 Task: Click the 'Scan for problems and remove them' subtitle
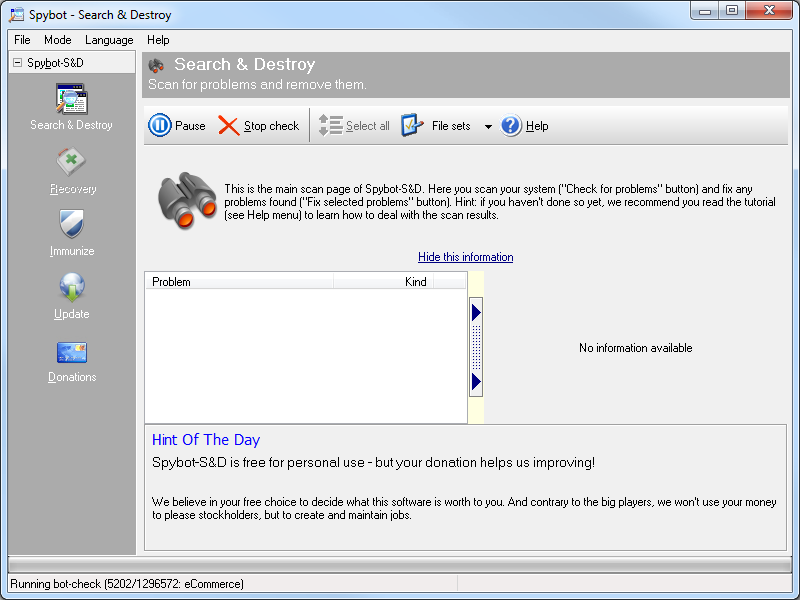click(x=257, y=84)
